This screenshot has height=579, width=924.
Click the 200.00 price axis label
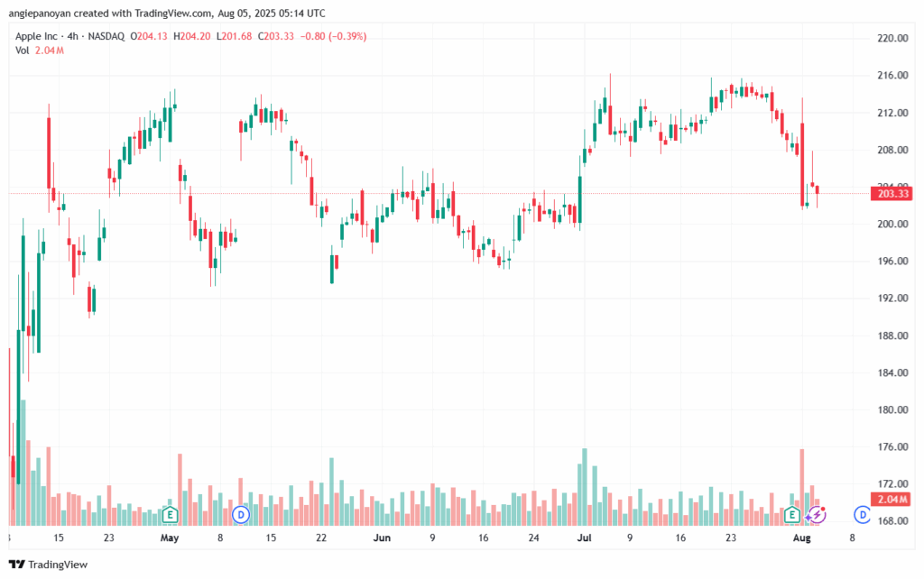tap(892, 224)
